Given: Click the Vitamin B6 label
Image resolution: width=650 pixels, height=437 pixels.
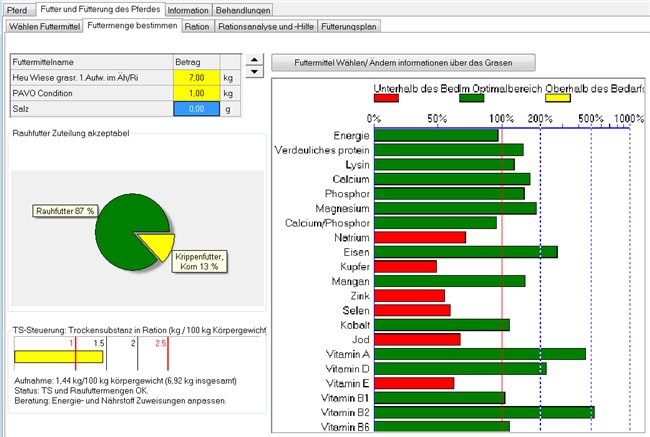Looking at the screenshot, I should point(345,427).
